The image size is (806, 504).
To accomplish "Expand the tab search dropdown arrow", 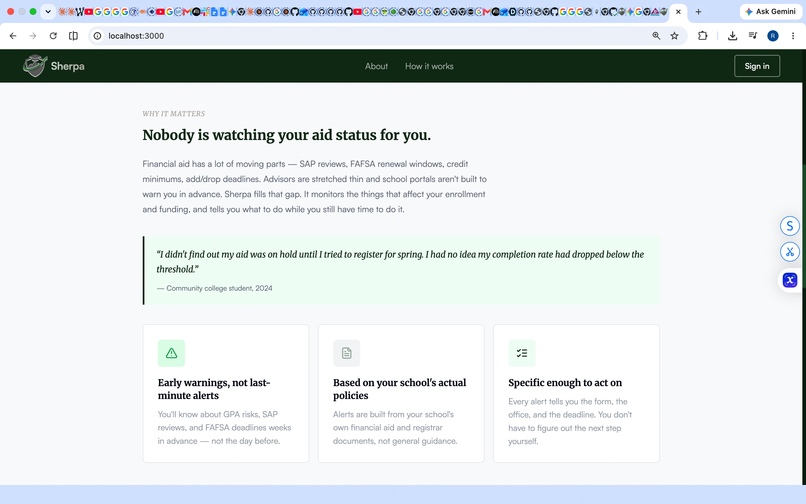I will pos(48,12).
